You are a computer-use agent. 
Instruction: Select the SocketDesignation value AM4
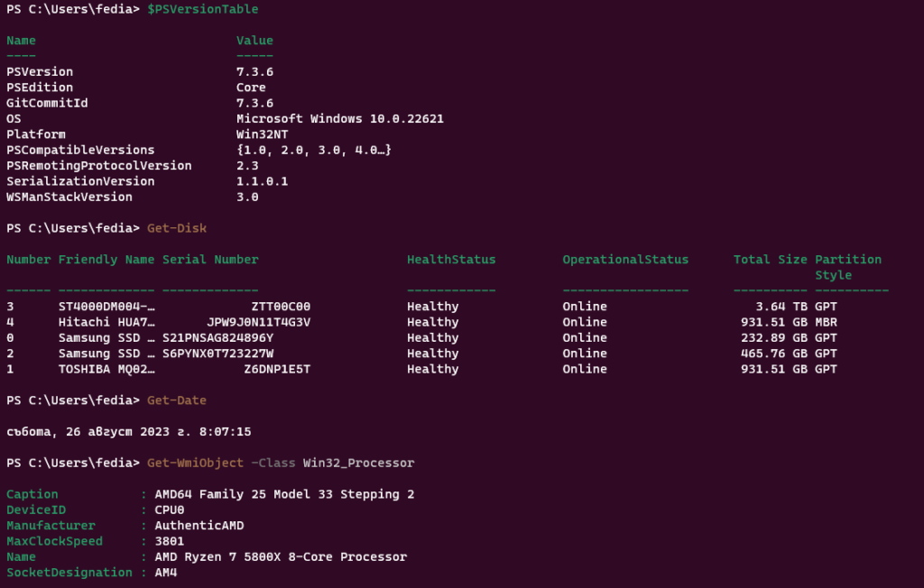(x=166, y=573)
